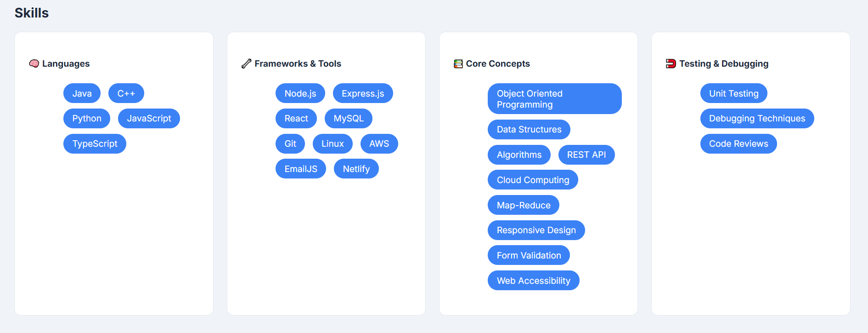Select the Java skill tag
Screen dimensions: 868x333
pyautogui.click(x=82, y=93)
